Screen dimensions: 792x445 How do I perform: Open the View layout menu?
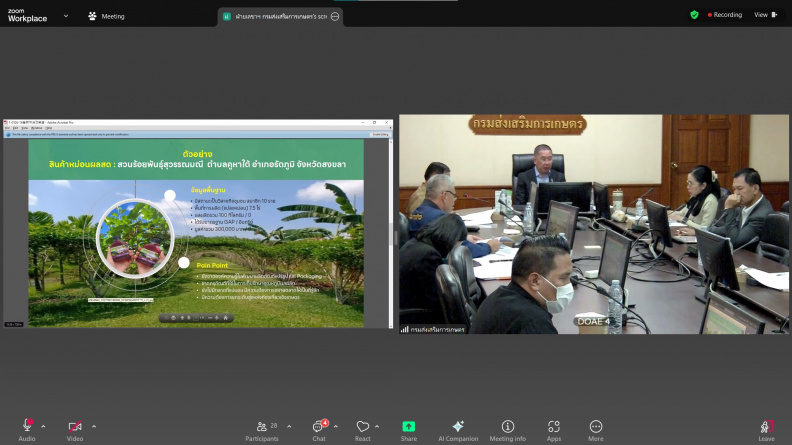tap(766, 15)
